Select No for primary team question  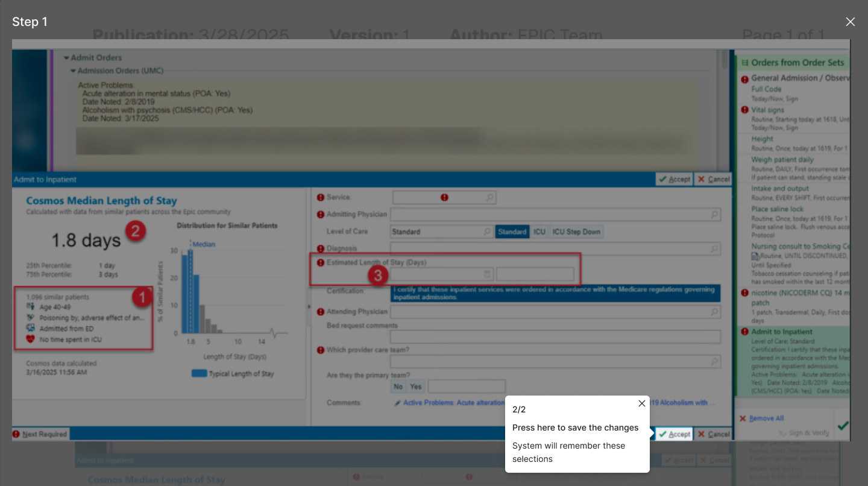(x=398, y=387)
